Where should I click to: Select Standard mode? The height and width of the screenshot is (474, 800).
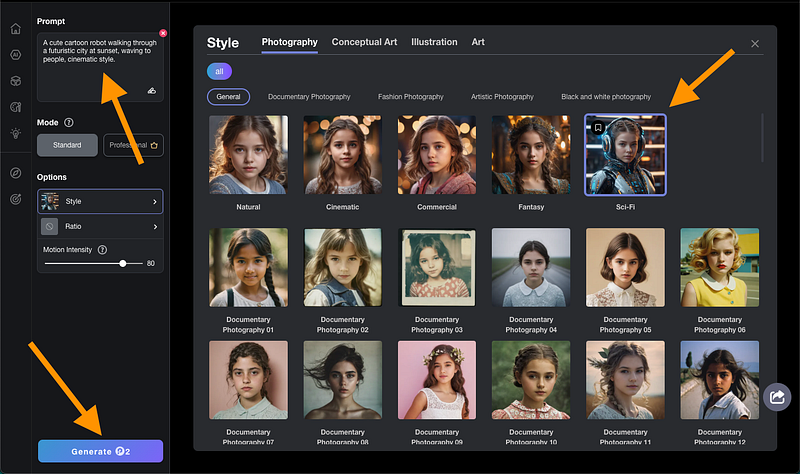[x=68, y=146]
